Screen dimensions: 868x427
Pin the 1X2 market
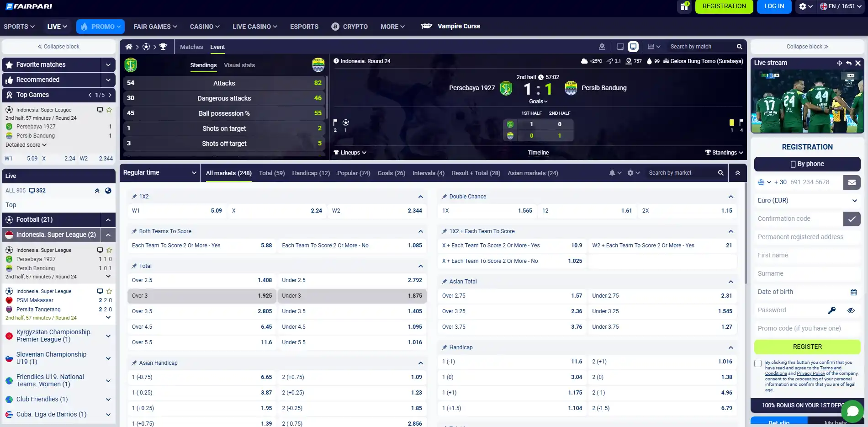(134, 197)
